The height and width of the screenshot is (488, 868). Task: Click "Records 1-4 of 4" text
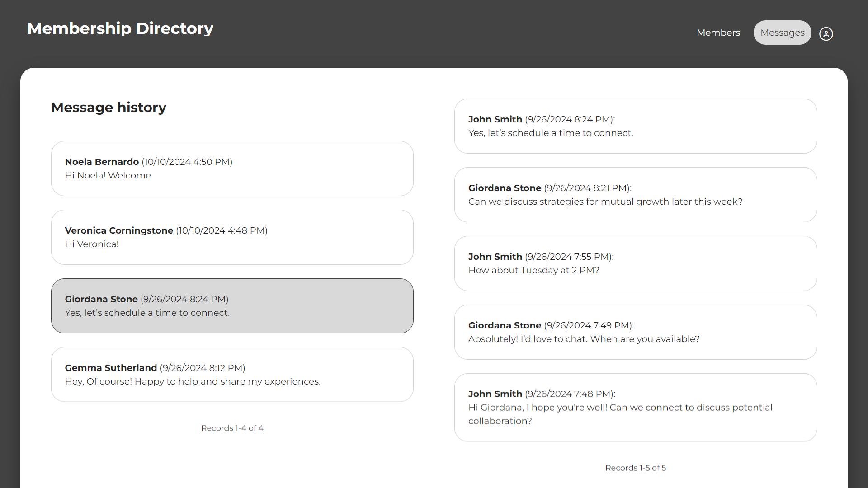tap(232, 428)
